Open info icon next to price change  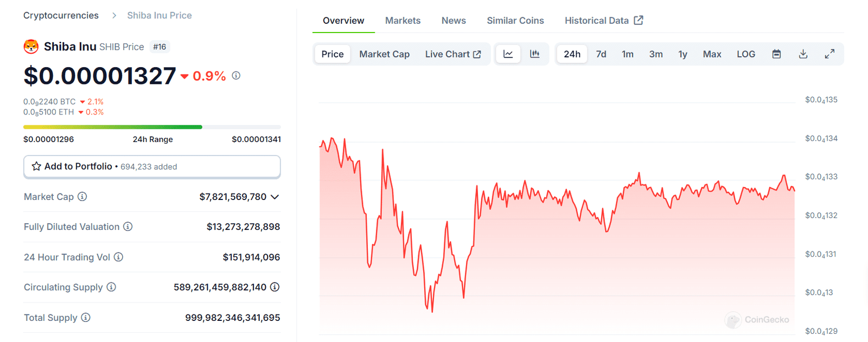(x=236, y=75)
